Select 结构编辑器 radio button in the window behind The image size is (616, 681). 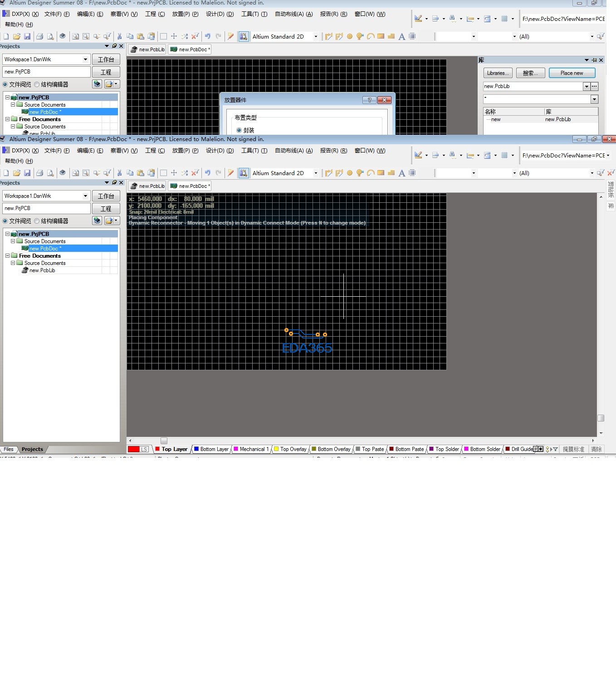pos(37,84)
